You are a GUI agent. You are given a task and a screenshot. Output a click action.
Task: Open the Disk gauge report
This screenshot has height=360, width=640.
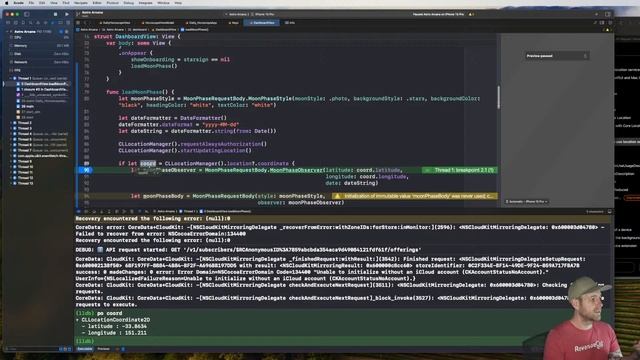39,54
